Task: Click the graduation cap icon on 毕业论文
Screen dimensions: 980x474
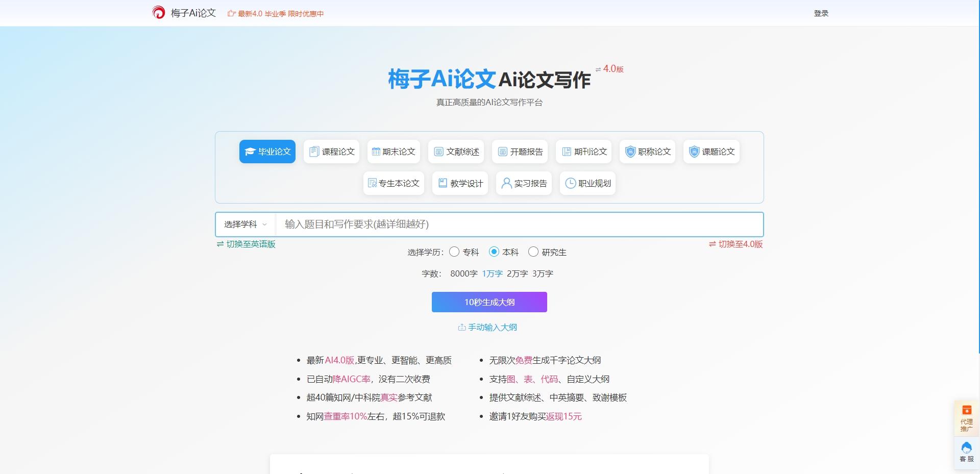Action: coord(250,152)
